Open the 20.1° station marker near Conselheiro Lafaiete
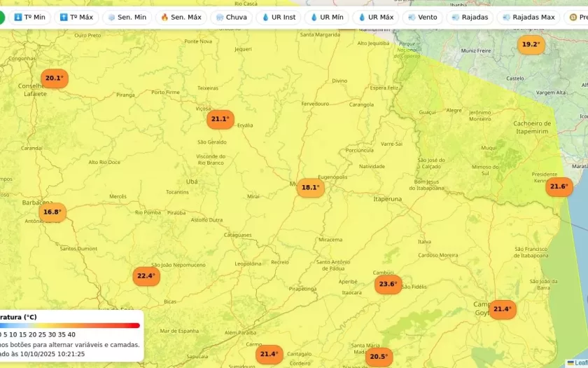This screenshot has height=368, width=588. coord(55,79)
